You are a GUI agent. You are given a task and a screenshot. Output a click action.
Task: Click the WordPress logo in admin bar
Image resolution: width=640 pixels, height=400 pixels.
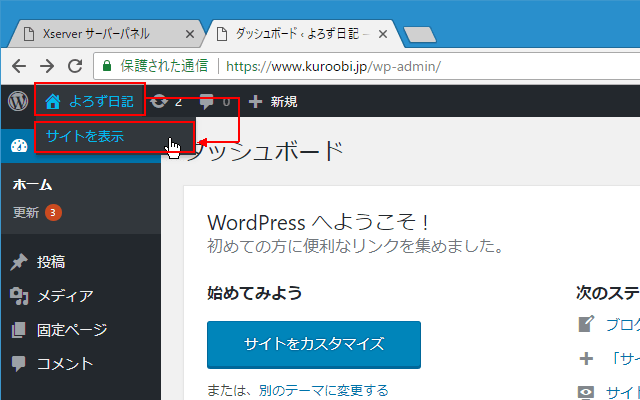tap(18, 101)
